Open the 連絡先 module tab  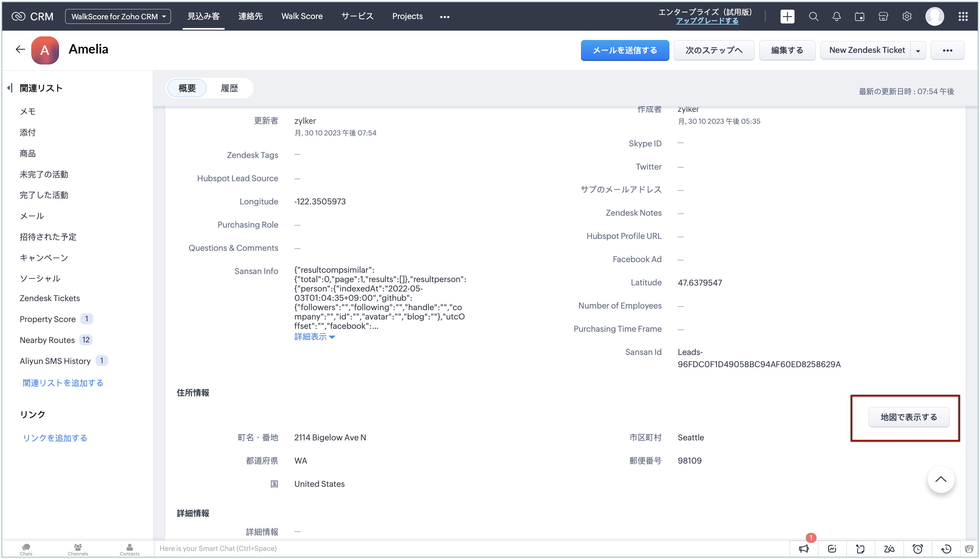point(250,16)
